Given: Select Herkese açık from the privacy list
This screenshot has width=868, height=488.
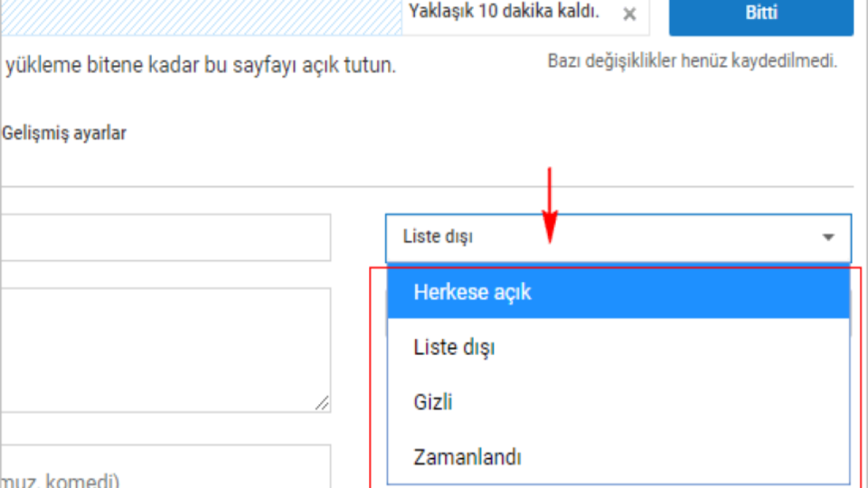Looking at the screenshot, I should click(x=618, y=293).
